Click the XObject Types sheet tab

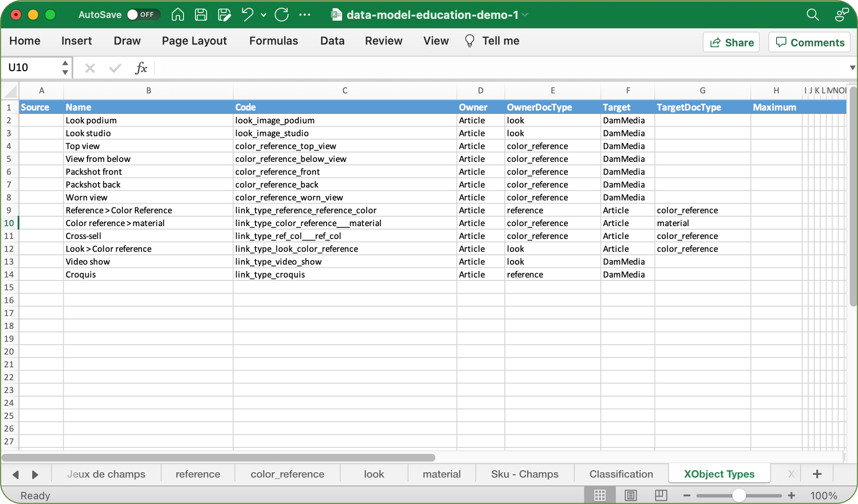coord(719,474)
